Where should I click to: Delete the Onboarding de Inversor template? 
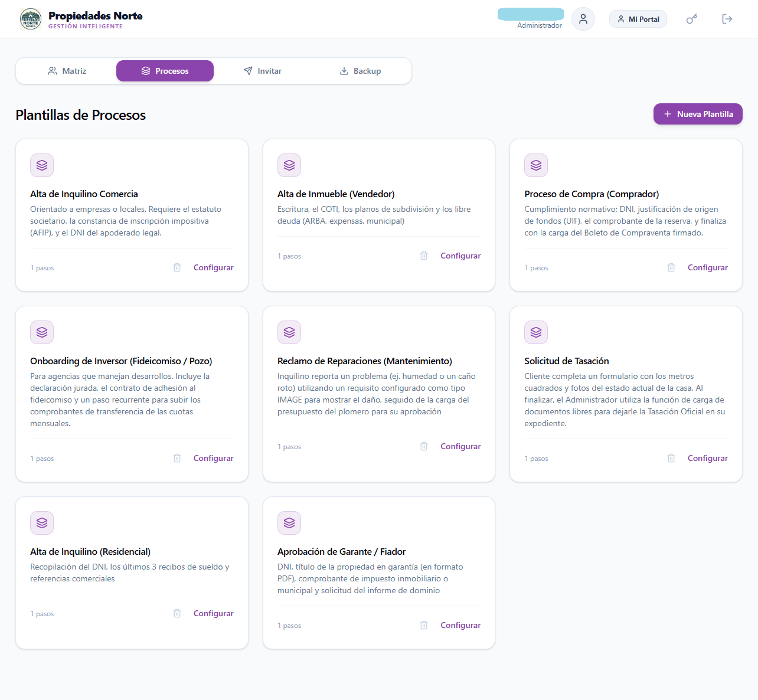click(x=177, y=458)
